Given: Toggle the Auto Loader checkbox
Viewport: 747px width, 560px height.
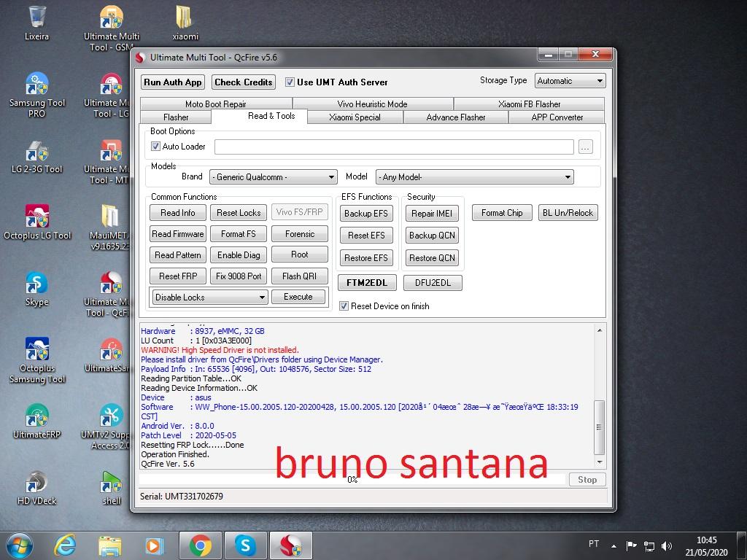Looking at the screenshot, I should 155,146.
